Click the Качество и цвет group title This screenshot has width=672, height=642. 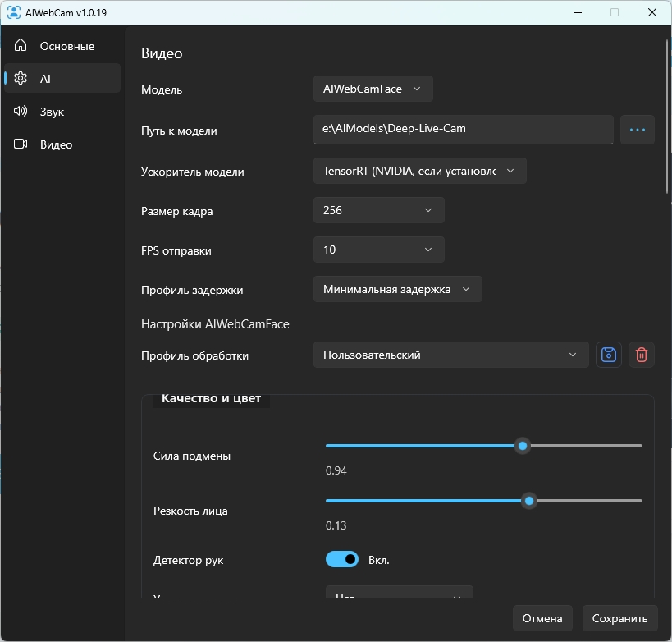[211, 398]
